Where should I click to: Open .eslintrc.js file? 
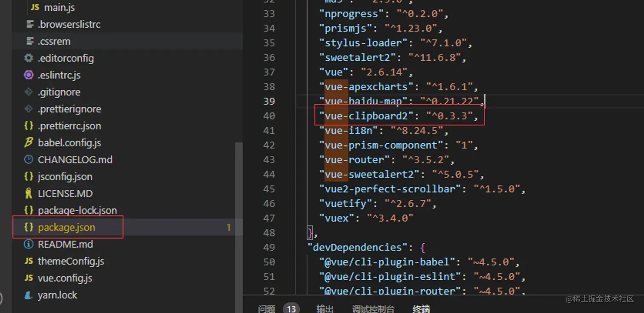59,75
